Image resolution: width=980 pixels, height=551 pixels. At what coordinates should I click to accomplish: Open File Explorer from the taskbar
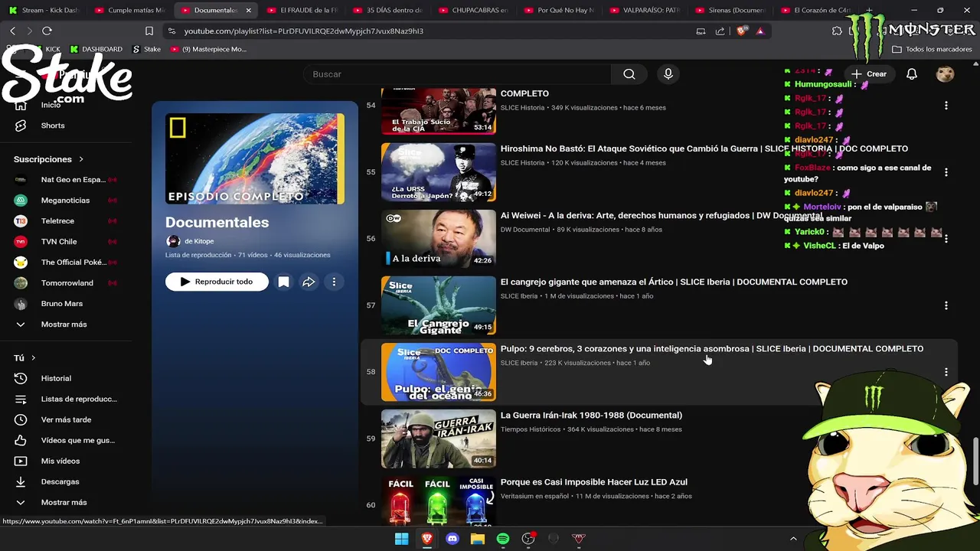[x=478, y=539]
